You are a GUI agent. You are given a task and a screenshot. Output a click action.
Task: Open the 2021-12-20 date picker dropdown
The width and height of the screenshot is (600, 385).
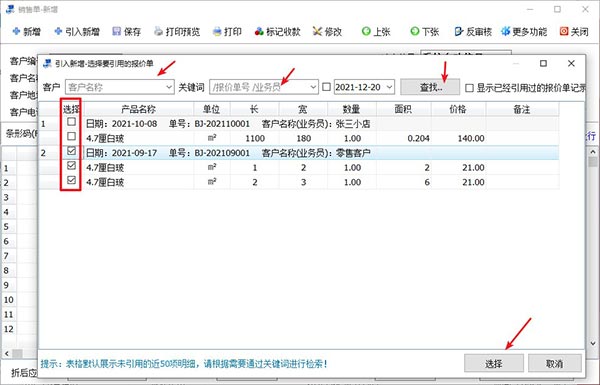click(x=390, y=87)
